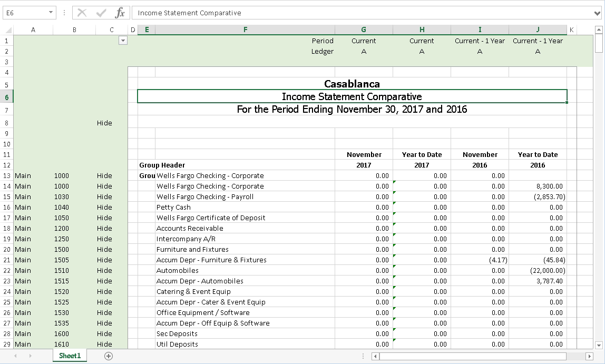Select Automobiles account cell
This screenshot has height=364, width=605.
click(245, 271)
